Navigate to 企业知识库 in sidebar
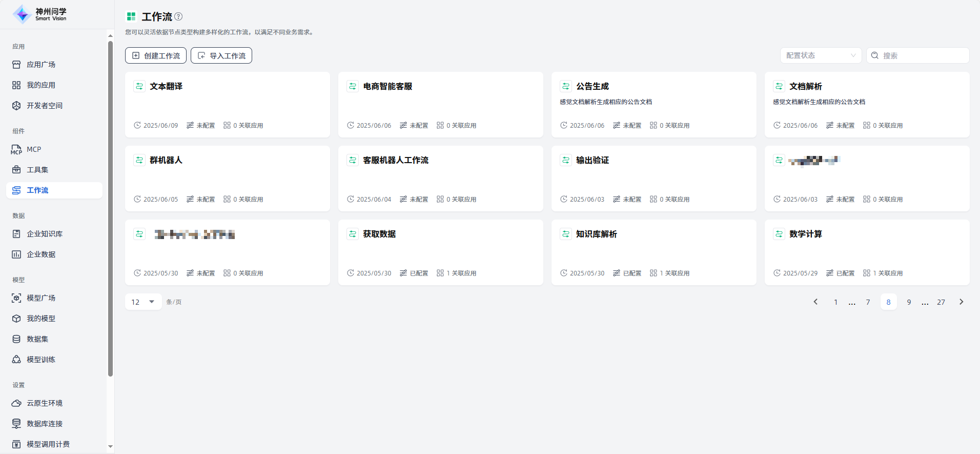This screenshot has width=980, height=454. tap(45, 234)
